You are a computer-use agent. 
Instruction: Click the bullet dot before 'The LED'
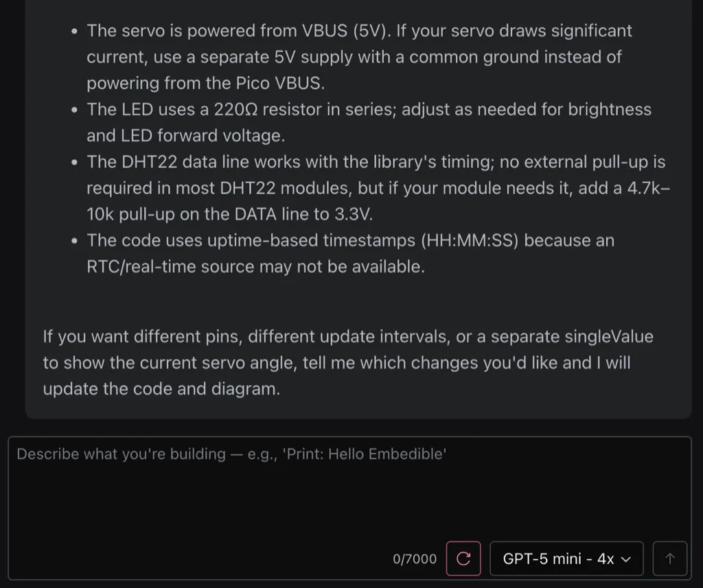pos(74,110)
